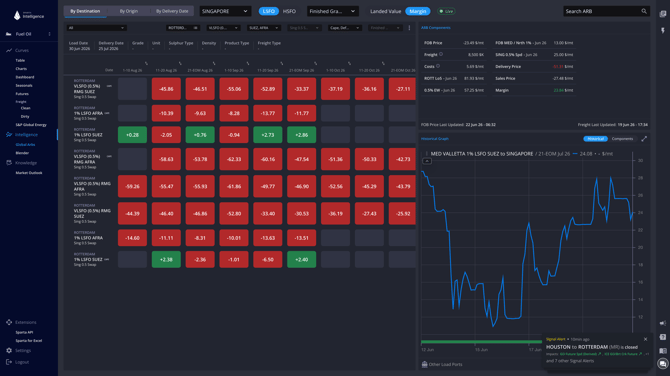The height and width of the screenshot is (376, 670).
Task: Click the Knowledge section icon
Action: pos(9,163)
